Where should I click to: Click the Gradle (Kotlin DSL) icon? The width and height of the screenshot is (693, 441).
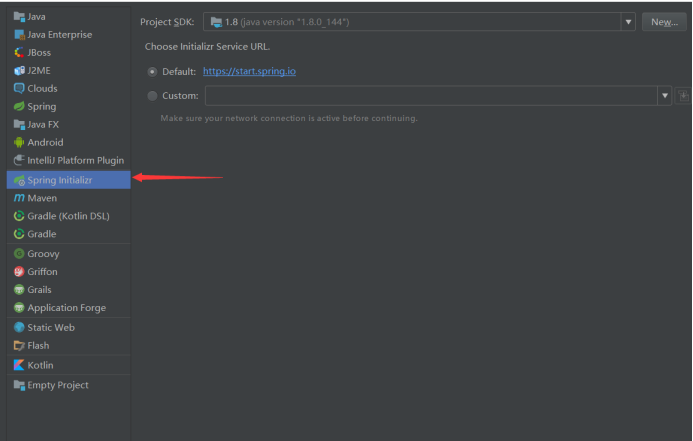pos(19,216)
